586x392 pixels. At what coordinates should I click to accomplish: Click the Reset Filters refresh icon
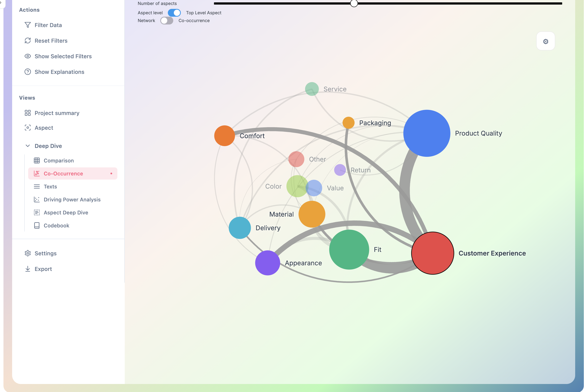(28, 40)
